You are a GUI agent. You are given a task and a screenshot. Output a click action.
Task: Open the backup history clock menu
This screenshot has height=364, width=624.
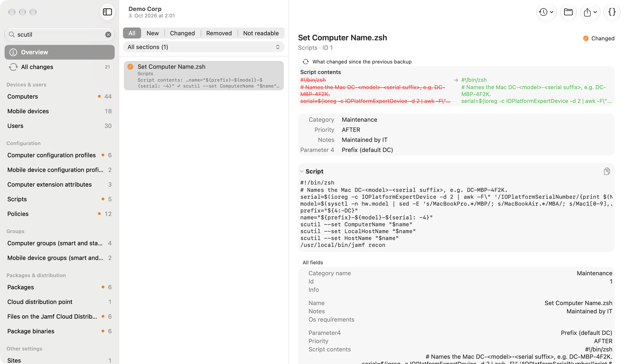pos(546,12)
